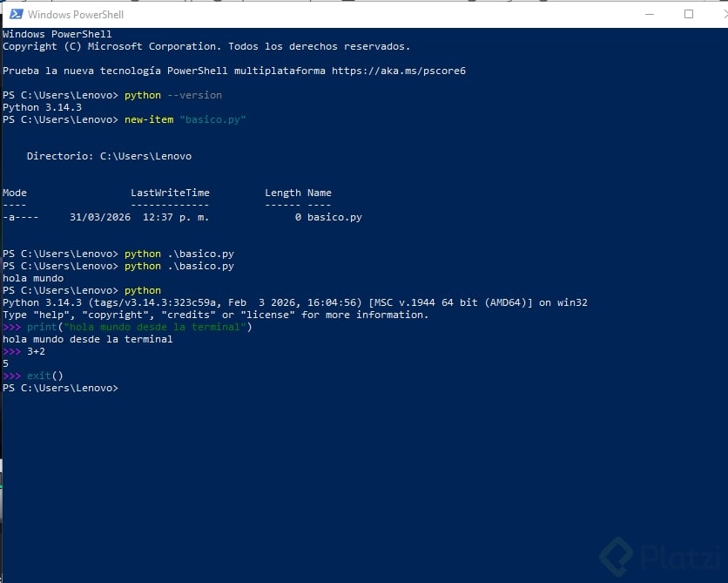Minimize the PowerShell window
This screenshot has height=583, width=728.
(x=650, y=15)
